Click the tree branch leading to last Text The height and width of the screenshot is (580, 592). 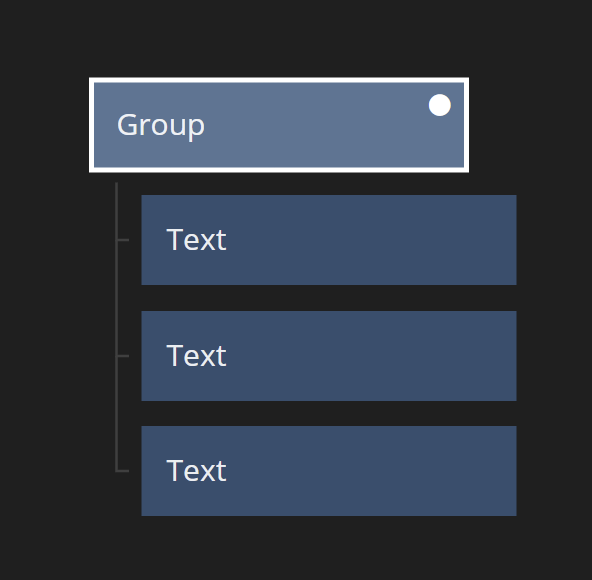click(123, 471)
